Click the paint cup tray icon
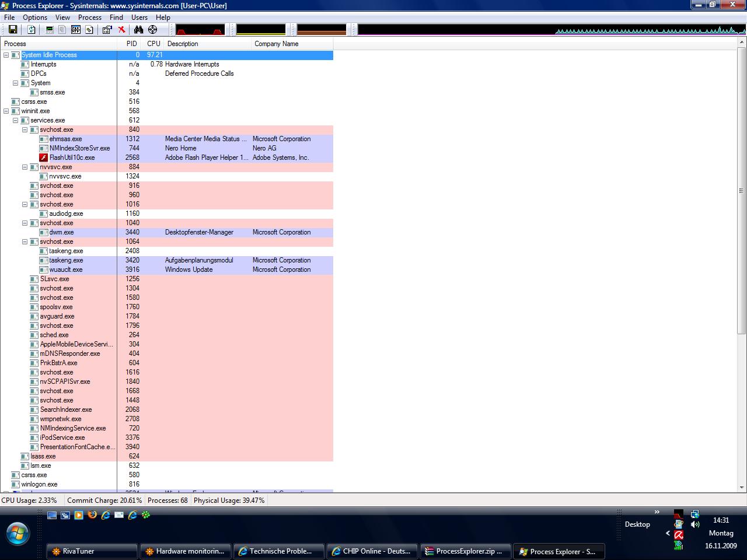747x560 pixels. point(679,524)
